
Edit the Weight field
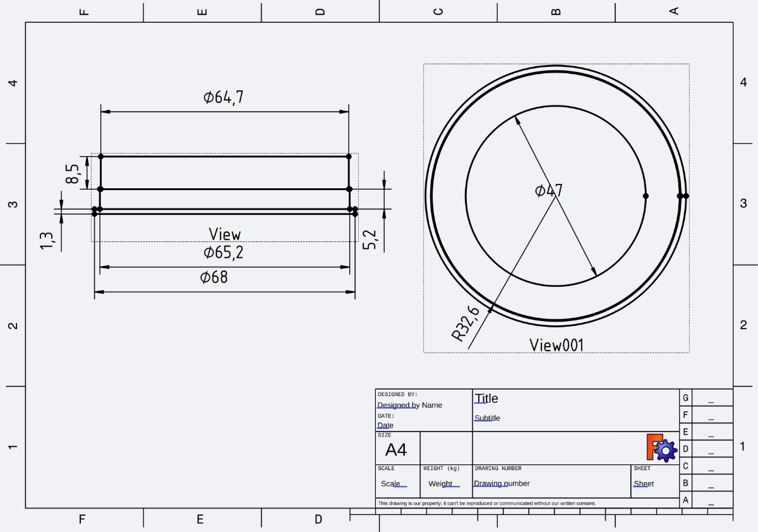point(440,483)
